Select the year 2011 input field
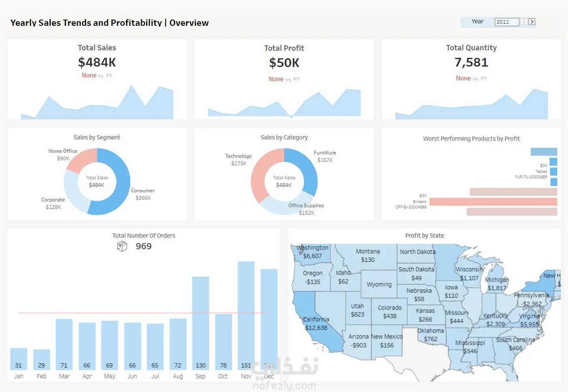This screenshot has width=568, height=392. (507, 22)
